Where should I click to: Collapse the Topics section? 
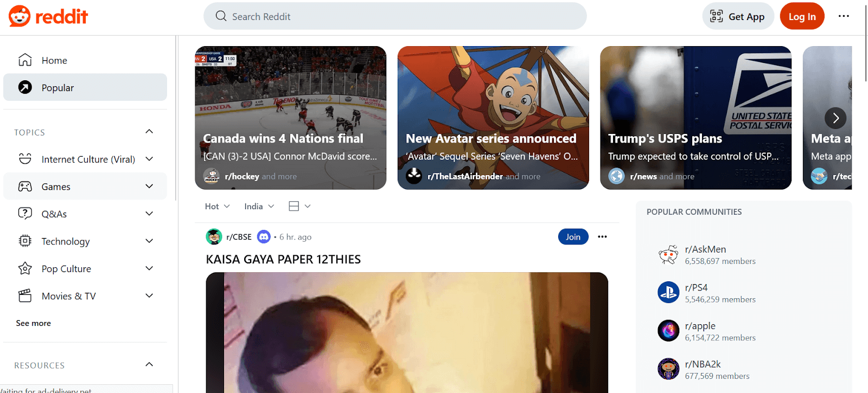coord(149,132)
